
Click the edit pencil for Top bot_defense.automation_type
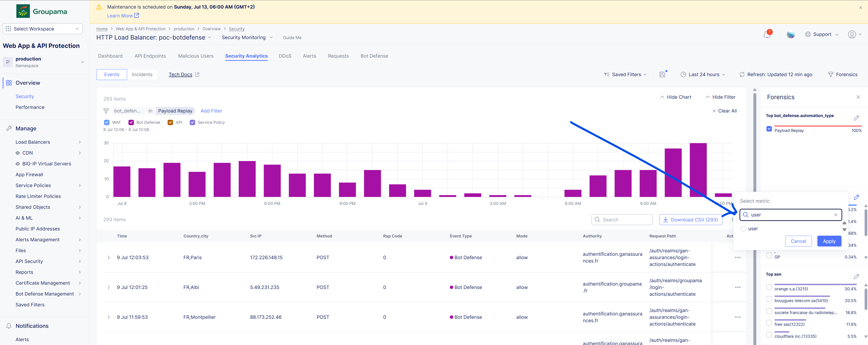856,118
